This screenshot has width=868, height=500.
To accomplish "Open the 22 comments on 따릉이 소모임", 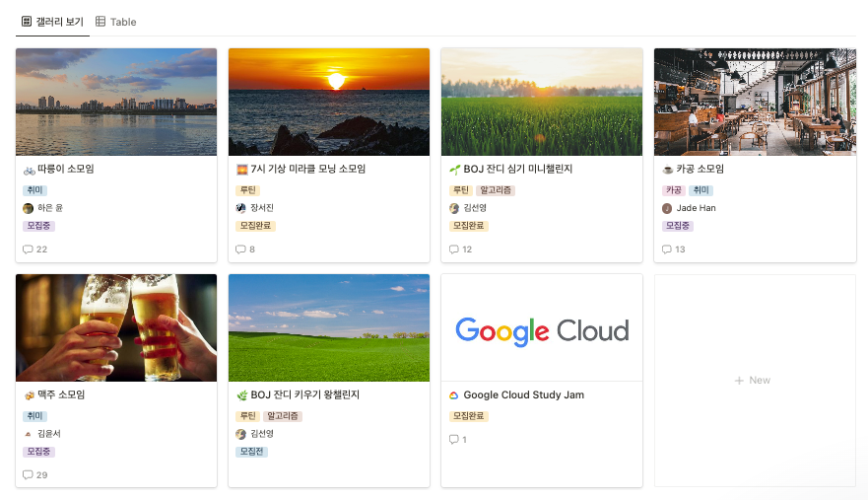I will 34,250.
